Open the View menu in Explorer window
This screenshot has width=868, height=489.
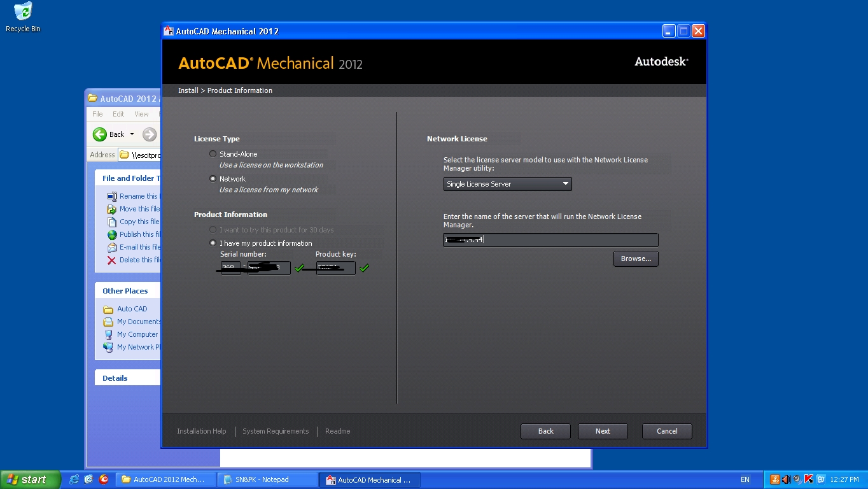[141, 114]
